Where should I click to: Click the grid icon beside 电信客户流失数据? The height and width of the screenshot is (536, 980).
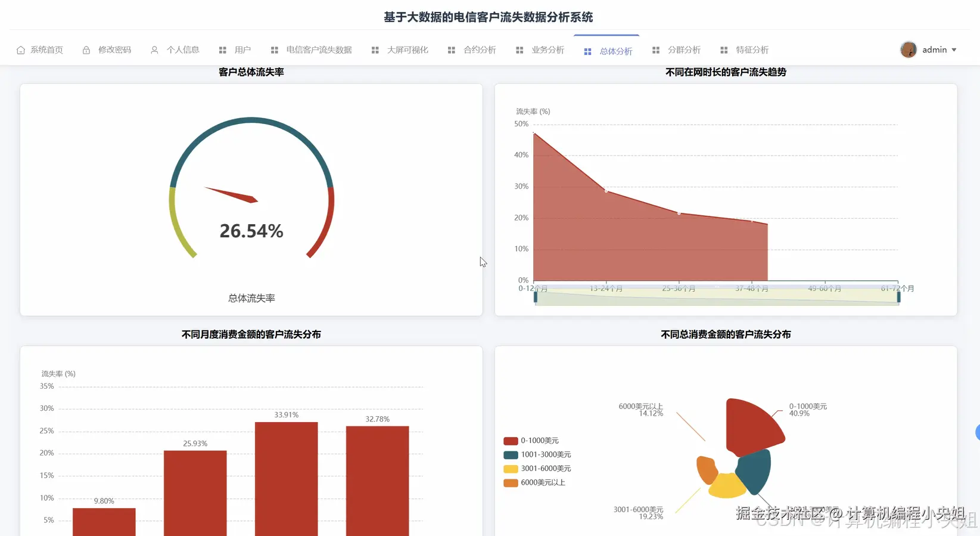pyautogui.click(x=275, y=50)
